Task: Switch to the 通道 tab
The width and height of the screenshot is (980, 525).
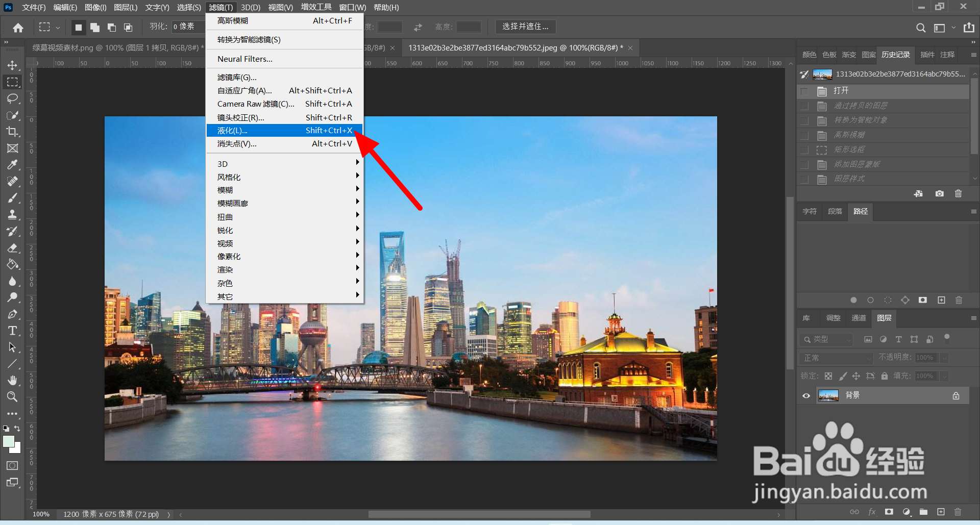Action: click(859, 318)
